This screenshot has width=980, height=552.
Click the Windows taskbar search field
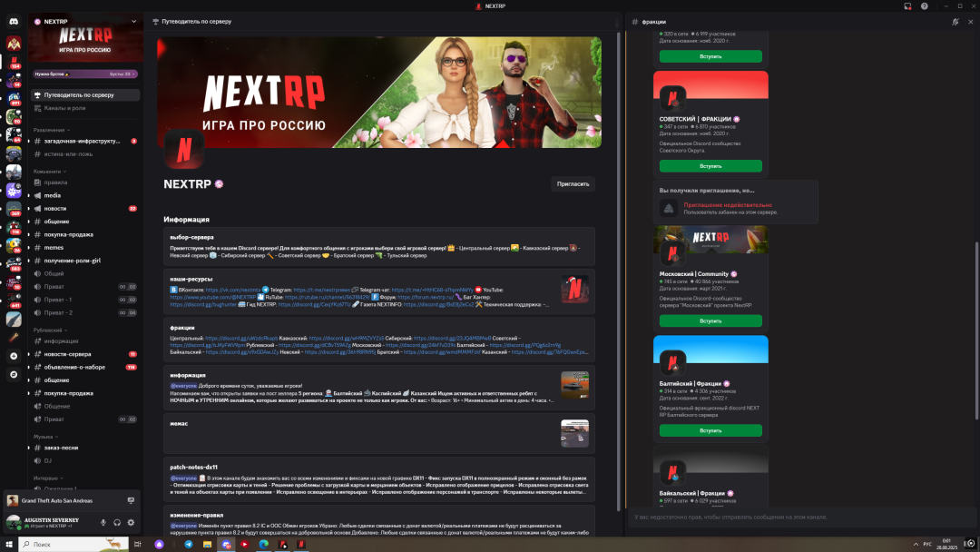pyautogui.click(x=73, y=545)
